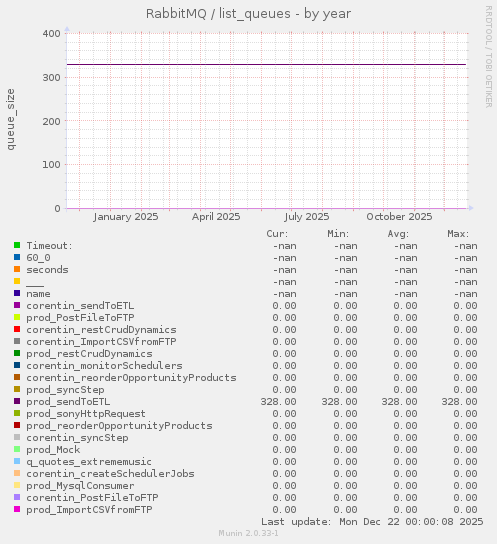Click prod_sendToETL current value 328.00
The width and height of the screenshot is (497, 544).
click(x=279, y=402)
